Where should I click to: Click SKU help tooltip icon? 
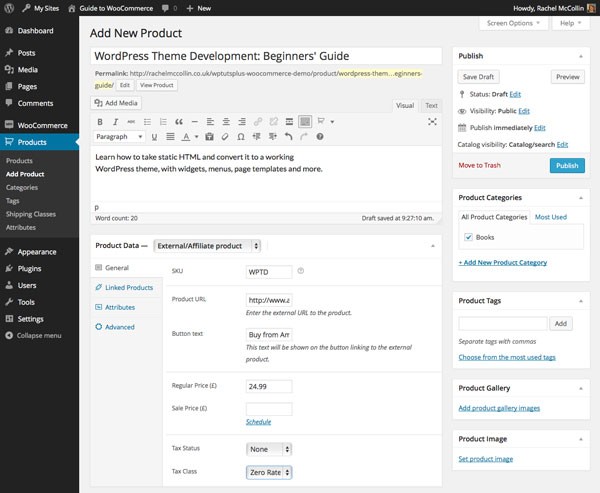301,271
